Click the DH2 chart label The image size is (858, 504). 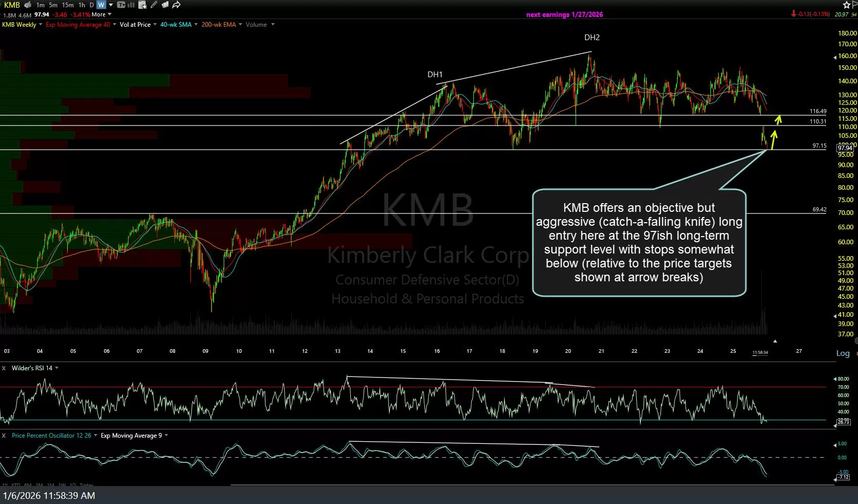(x=592, y=38)
